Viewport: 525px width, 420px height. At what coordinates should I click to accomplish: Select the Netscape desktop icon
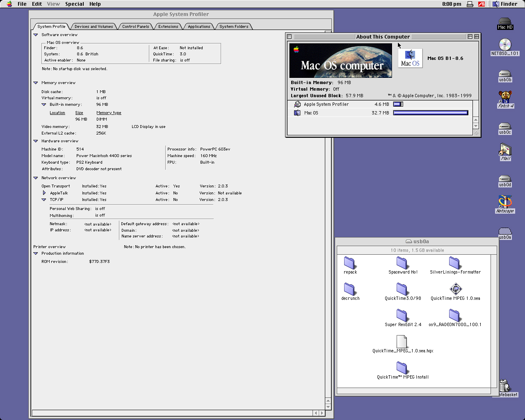[x=505, y=202]
